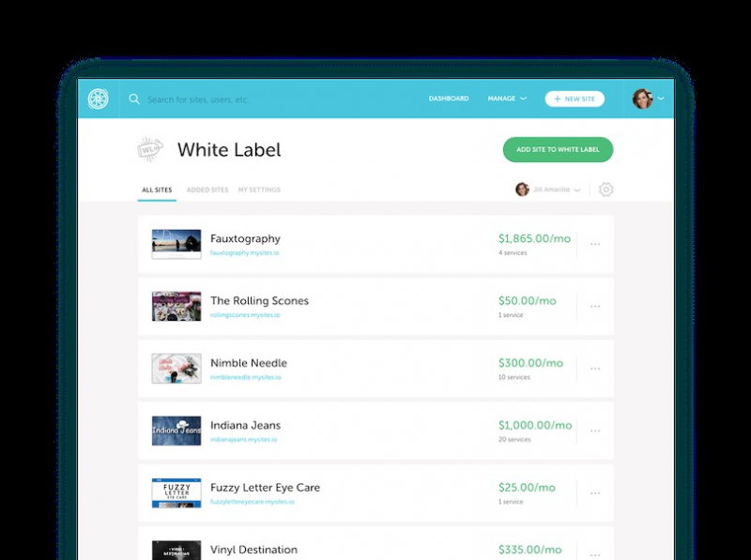
Task: Open the settings gear icon
Action: (x=605, y=189)
